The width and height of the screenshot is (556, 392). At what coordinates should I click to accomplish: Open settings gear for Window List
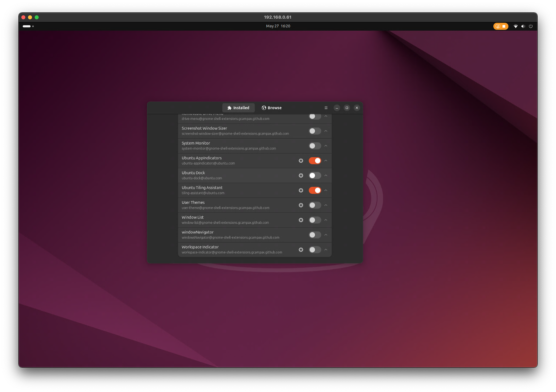(x=301, y=220)
